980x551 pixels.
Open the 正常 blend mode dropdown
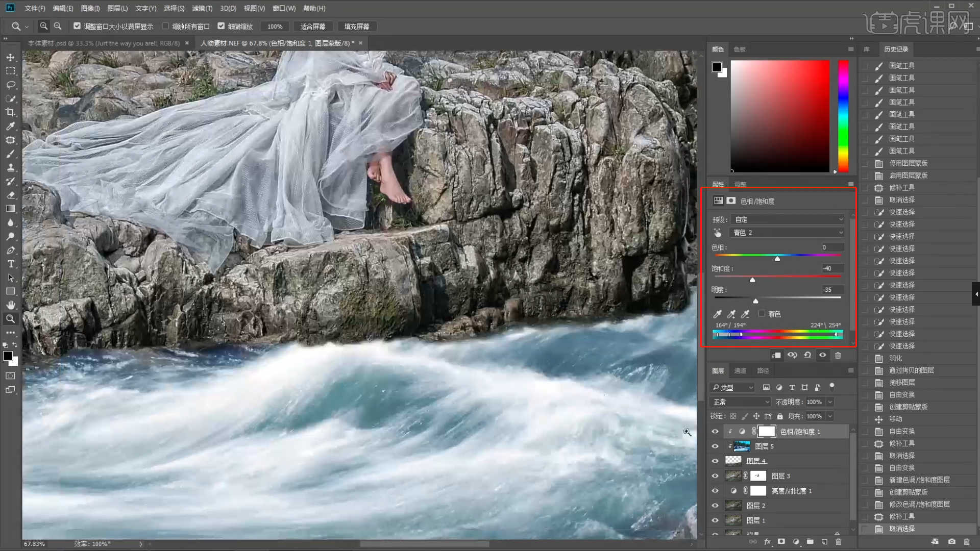pyautogui.click(x=741, y=402)
